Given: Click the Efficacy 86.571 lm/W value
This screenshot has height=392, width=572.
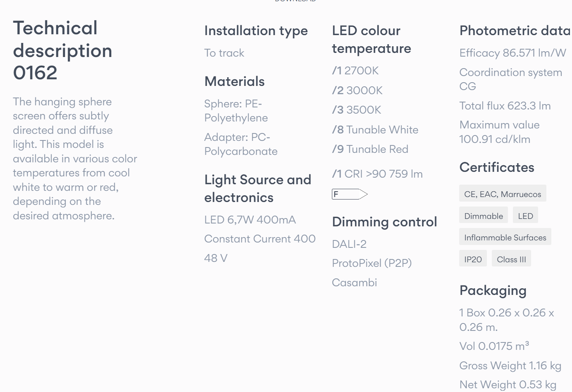Looking at the screenshot, I should (513, 53).
